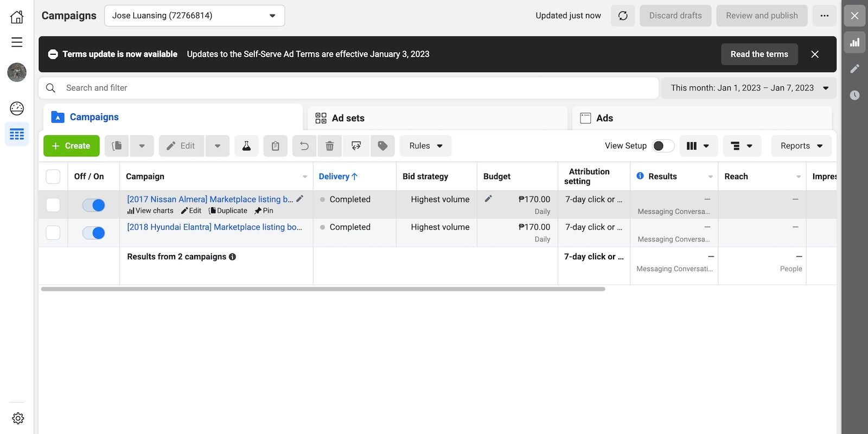Image resolution: width=868 pixels, height=434 pixels.
Task: Click the green Create button
Action: (71, 146)
